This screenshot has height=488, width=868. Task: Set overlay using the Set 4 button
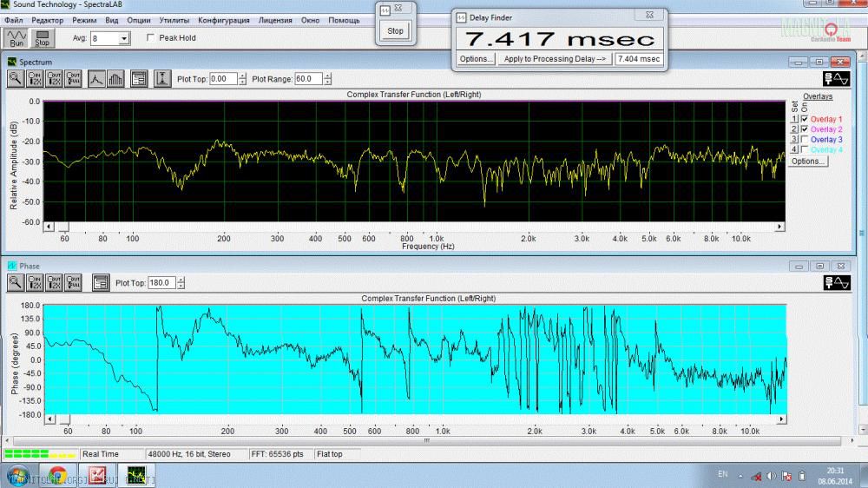pyautogui.click(x=794, y=149)
